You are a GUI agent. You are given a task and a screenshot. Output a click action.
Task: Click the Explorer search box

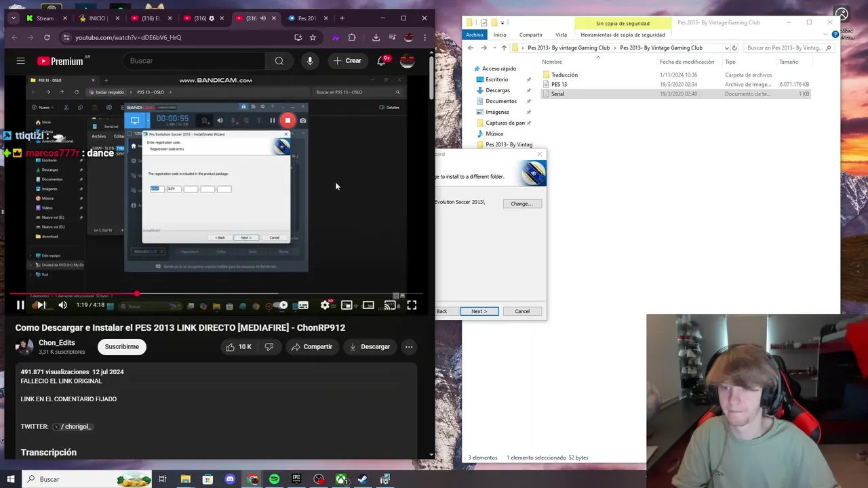tap(788, 48)
